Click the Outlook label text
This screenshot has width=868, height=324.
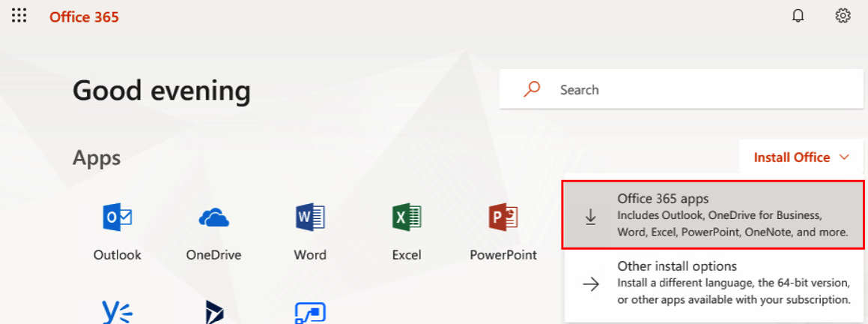coord(118,255)
